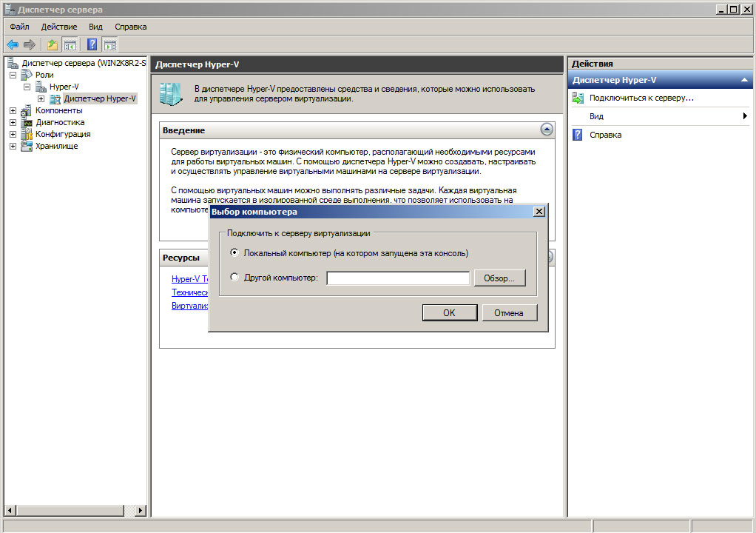Viewport: 756px width, 533px height.
Task: Click the Обзор... browse button
Action: 499,278
